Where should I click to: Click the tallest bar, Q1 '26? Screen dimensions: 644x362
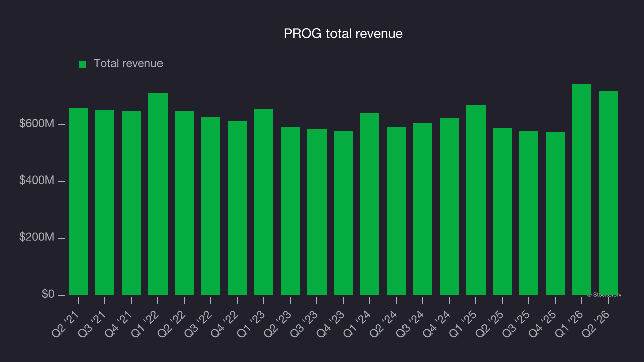coord(582,190)
